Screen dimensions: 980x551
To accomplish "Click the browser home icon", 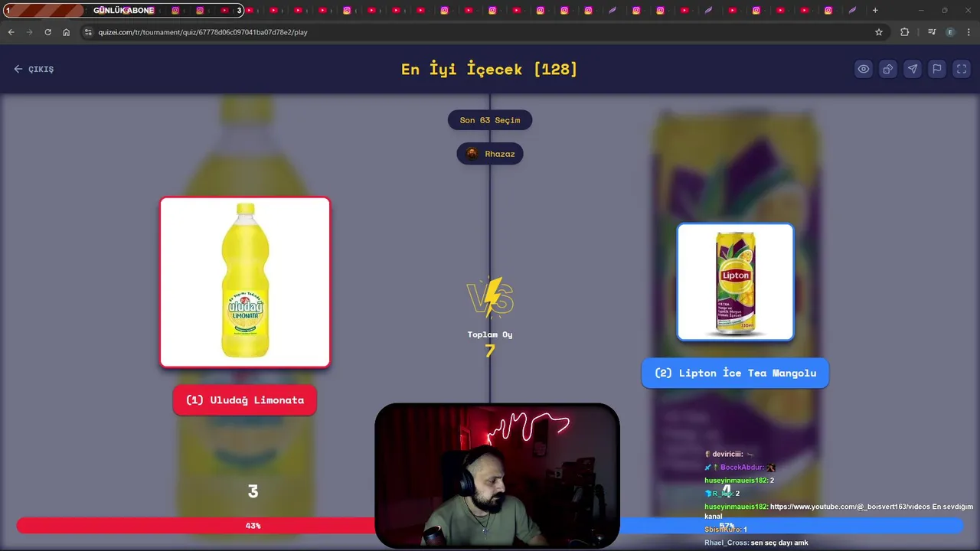I will pos(66,32).
